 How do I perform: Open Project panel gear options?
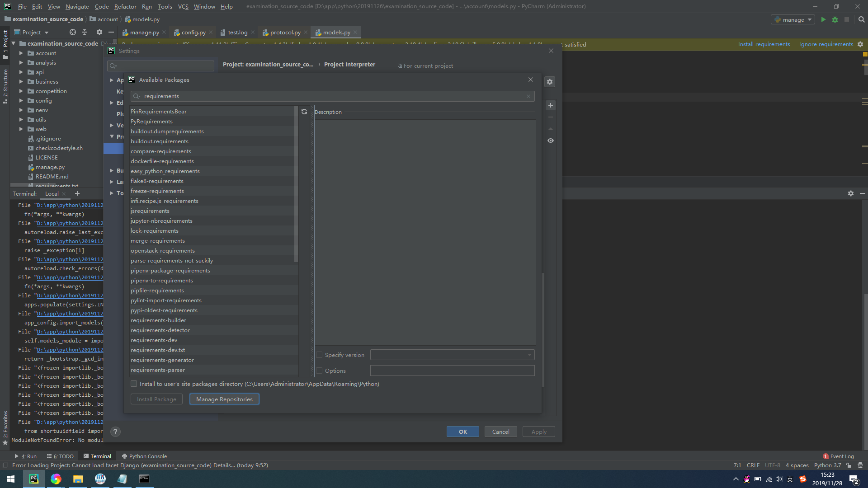[x=99, y=32]
